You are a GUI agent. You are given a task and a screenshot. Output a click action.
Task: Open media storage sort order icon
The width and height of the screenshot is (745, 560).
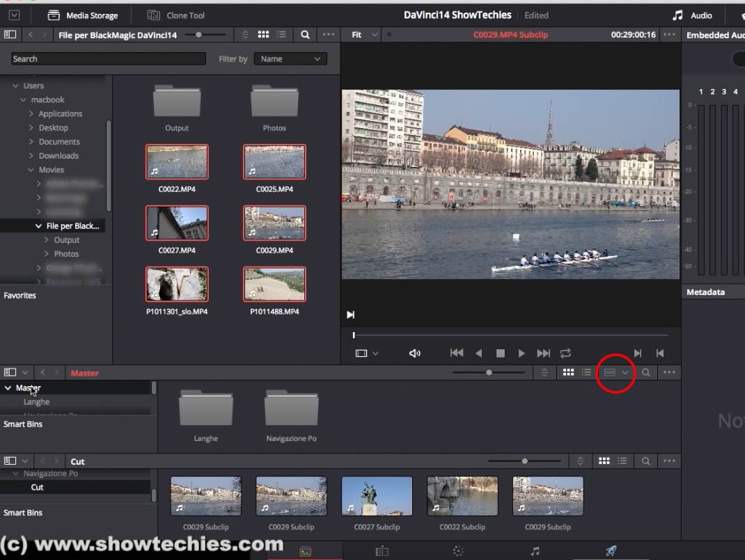pyautogui.click(x=245, y=35)
